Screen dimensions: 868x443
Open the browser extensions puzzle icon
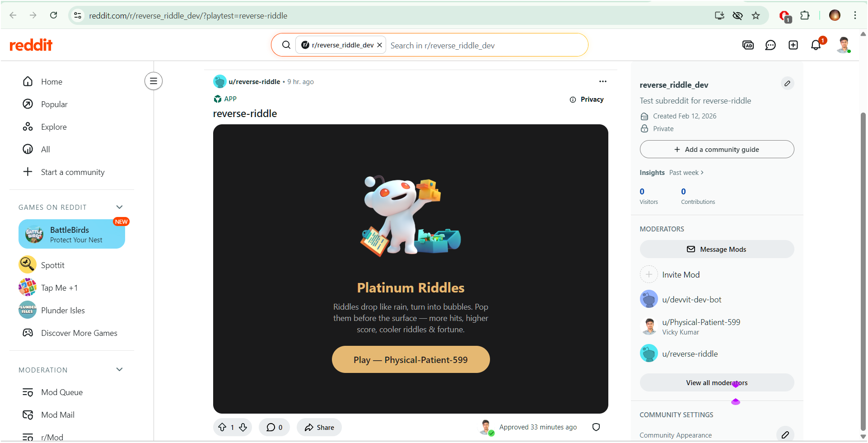coord(805,15)
